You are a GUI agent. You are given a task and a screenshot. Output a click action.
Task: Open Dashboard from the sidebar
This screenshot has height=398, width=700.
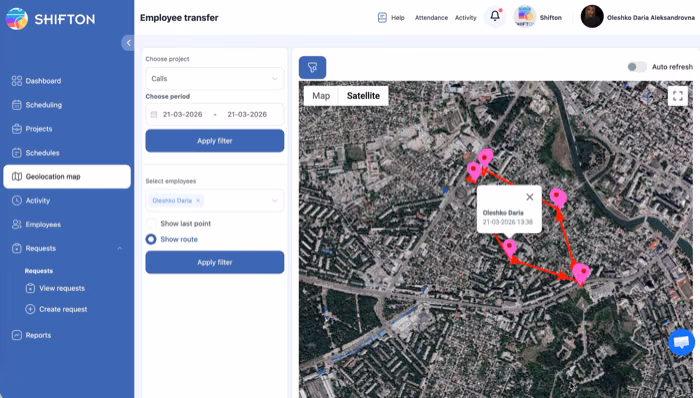pos(37,81)
